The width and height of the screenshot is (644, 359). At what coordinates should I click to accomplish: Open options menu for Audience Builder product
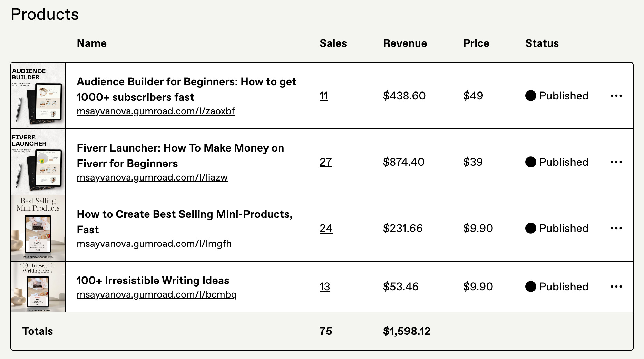(616, 96)
